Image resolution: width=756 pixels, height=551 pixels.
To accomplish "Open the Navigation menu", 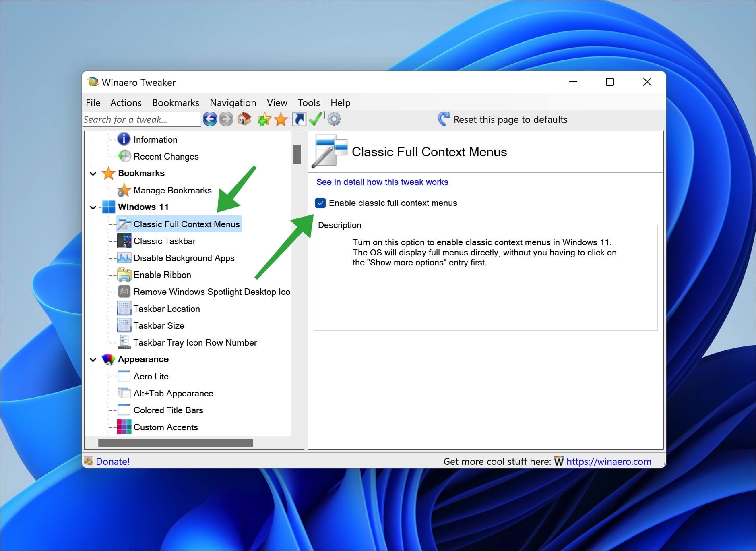I will (x=233, y=103).
